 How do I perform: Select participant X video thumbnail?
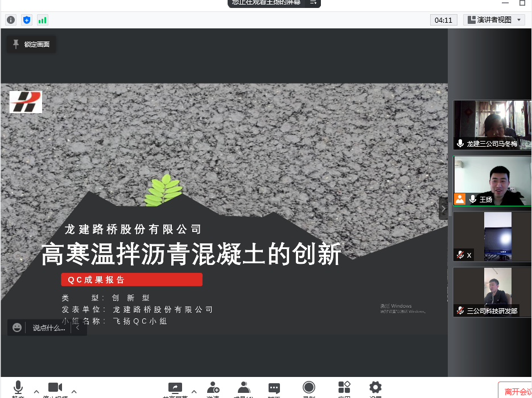pos(492,237)
